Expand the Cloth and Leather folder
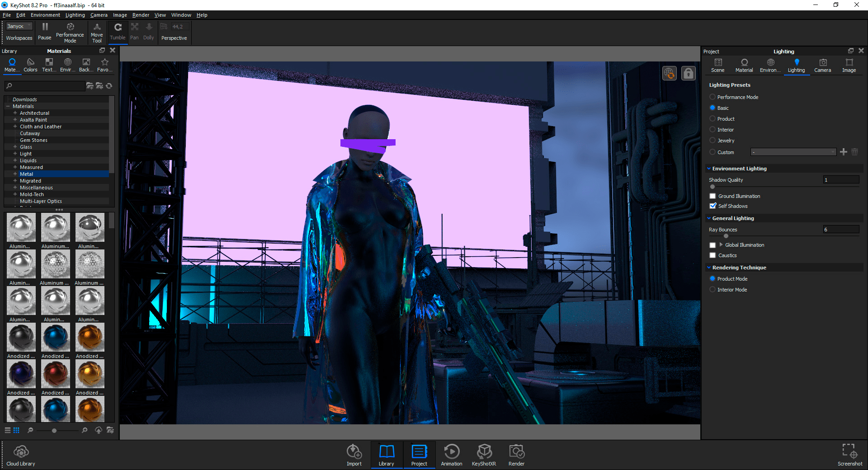868x470 pixels. 15,127
